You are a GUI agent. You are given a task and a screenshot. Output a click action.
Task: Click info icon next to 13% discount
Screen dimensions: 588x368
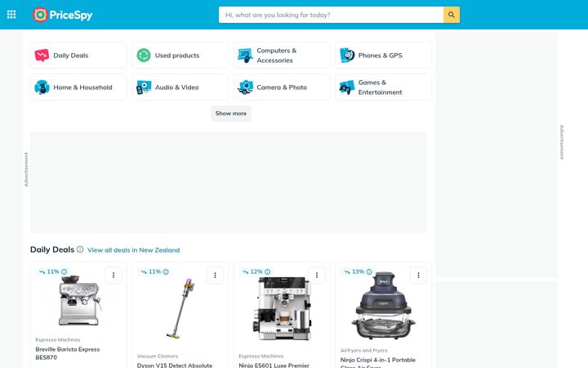point(369,272)
